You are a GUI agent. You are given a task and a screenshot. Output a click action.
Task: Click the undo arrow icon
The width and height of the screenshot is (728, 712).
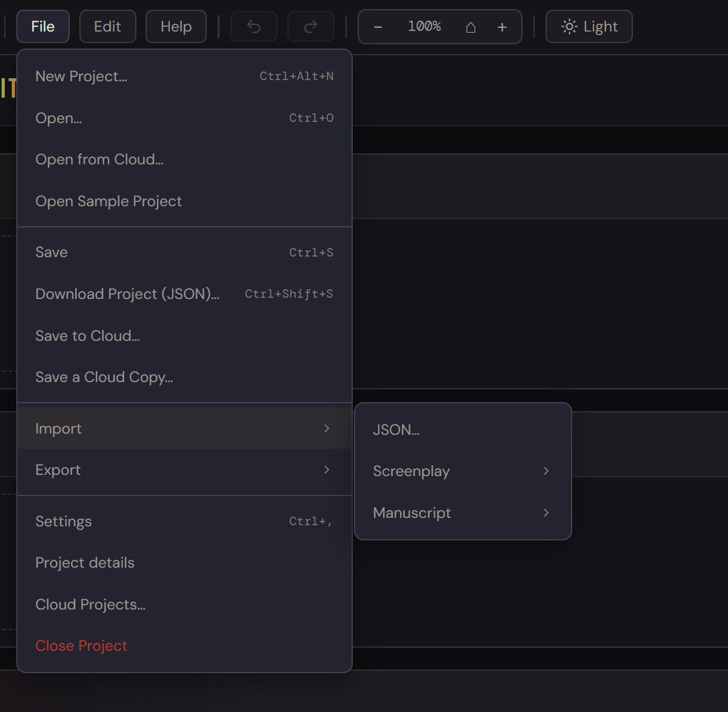tap(254, 27)
